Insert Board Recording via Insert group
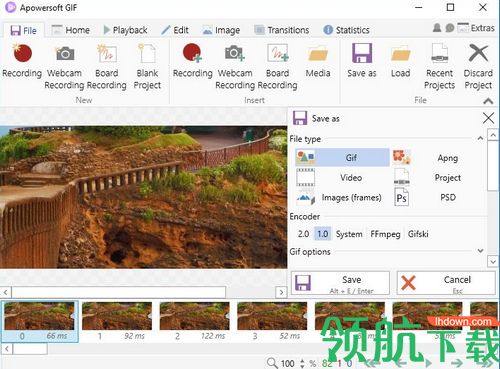Image resolution: width=500 pixels, height=369 pixels. (277, 67)
